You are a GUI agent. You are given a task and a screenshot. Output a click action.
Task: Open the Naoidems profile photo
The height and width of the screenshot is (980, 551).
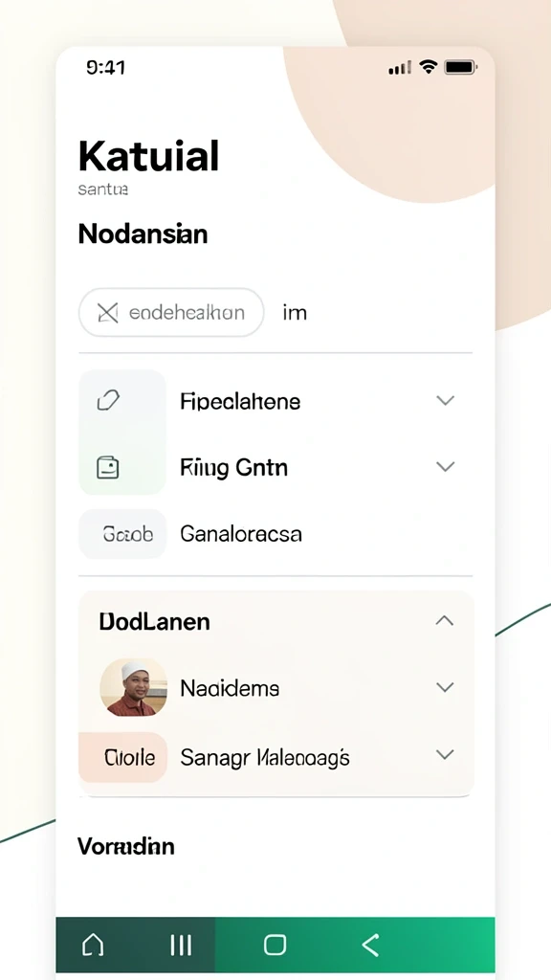pos(133,687)
